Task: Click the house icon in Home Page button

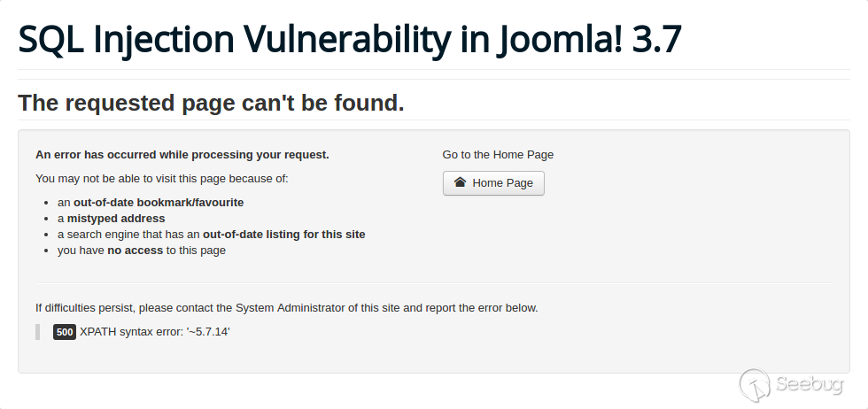Action: click(460, 182)
